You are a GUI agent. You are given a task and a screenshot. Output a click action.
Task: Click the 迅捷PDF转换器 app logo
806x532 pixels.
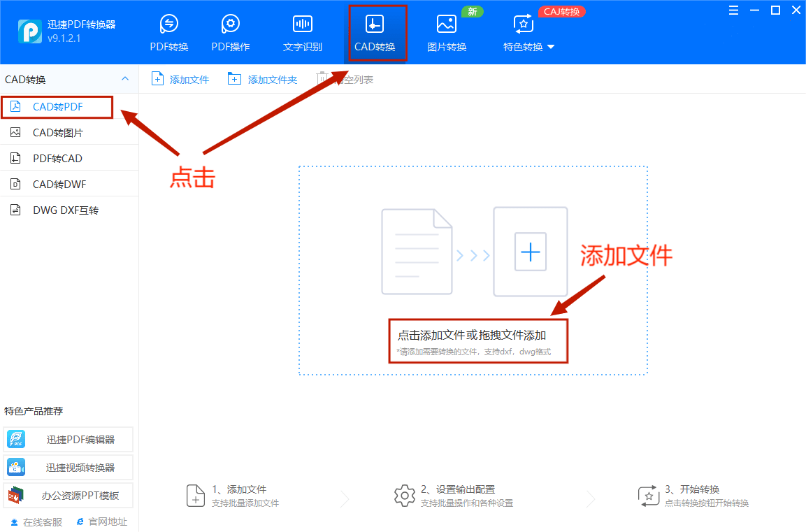point(30,31)
